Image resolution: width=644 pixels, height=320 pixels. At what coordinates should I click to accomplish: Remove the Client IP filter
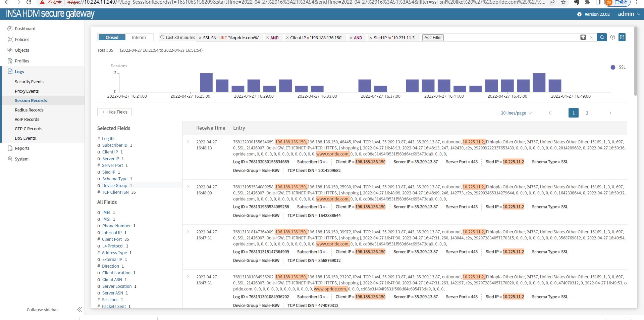click(287, 38)
